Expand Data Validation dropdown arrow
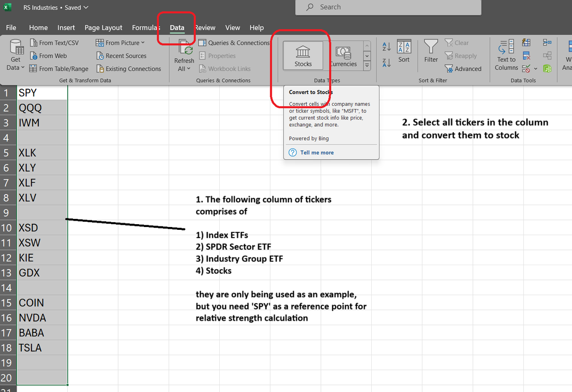Image resolution: width=572 pixels, height=392 pixels. point(535,69)
